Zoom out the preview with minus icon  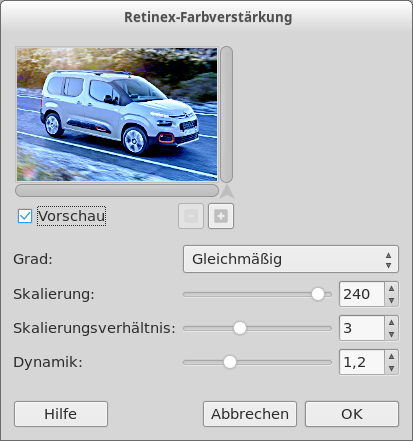191,216
